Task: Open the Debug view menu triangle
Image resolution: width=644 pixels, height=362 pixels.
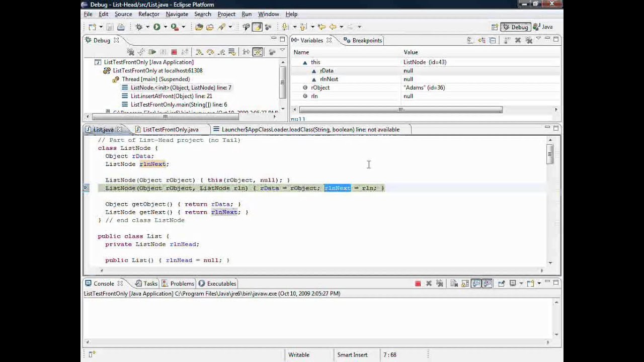Action: pyautogui.click(x=282, y=49)
